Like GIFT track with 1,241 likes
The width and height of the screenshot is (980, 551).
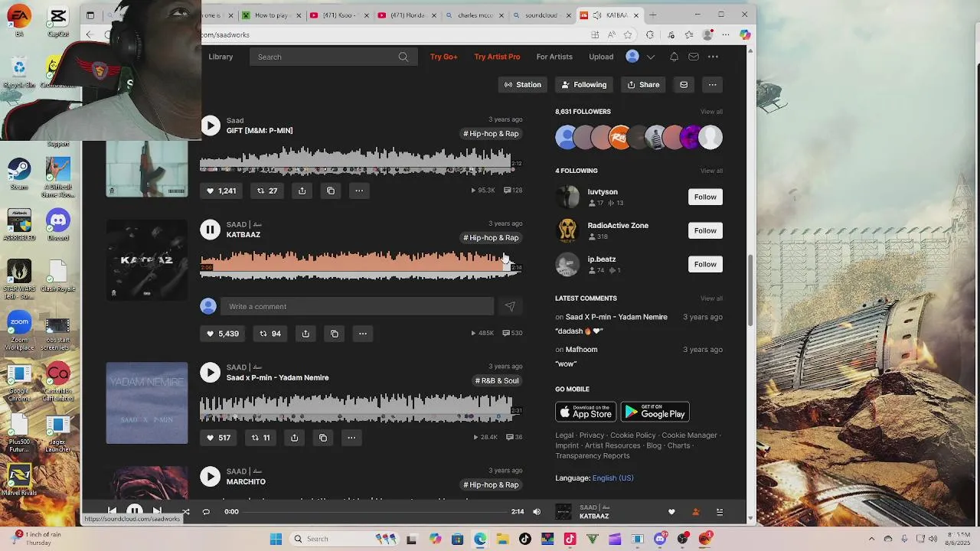pos(221,191)
